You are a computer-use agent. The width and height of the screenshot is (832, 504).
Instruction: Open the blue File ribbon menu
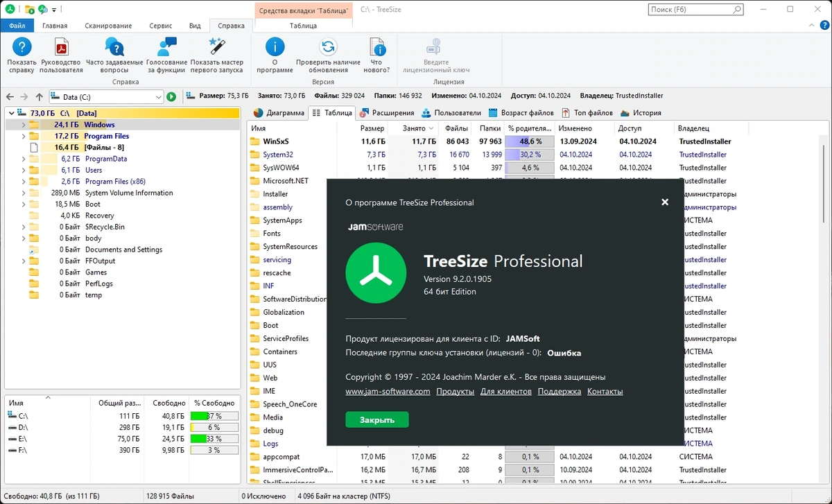pos(17,26)
